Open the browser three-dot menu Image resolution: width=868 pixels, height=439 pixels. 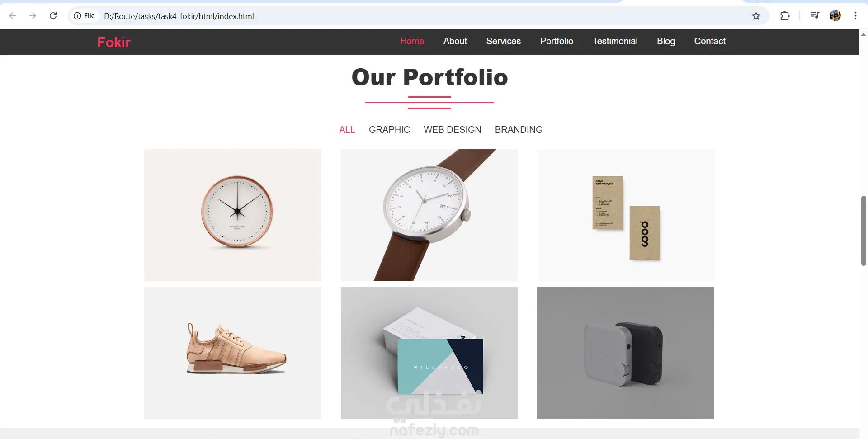(855, 16)
